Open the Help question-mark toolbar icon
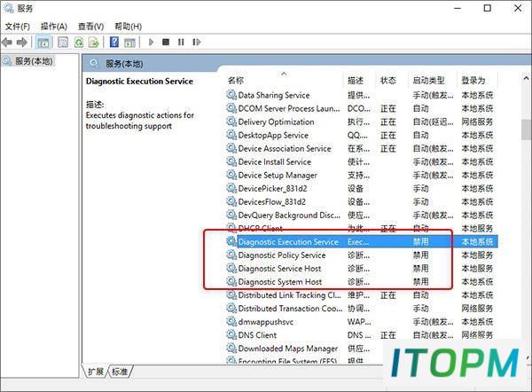This screenshot has width=532, height=392. 114,42
